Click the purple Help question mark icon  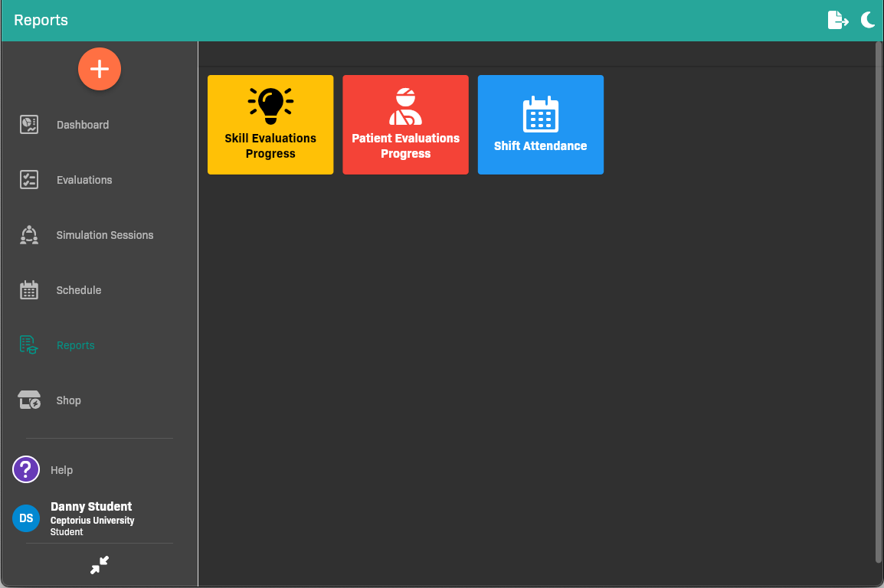click(x=26, y=469)
